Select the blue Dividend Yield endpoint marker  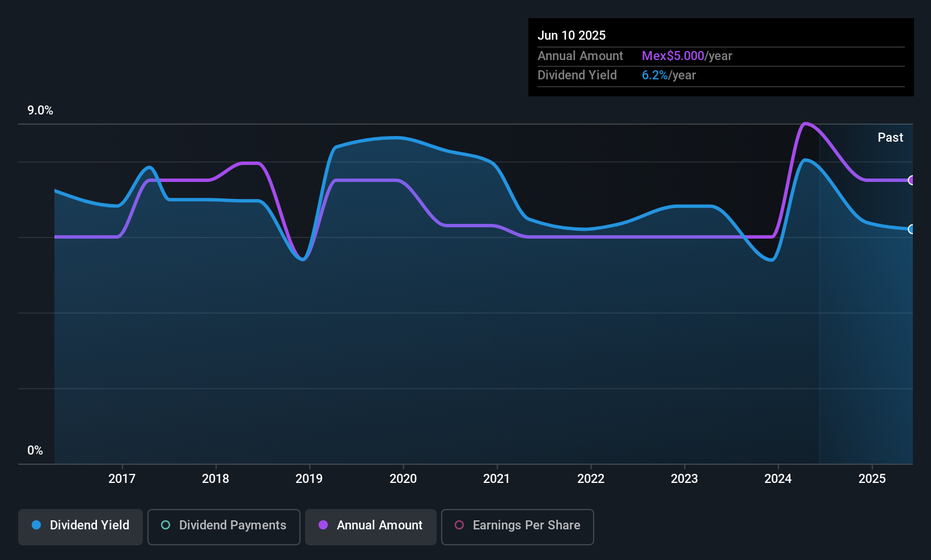point(911,229)
